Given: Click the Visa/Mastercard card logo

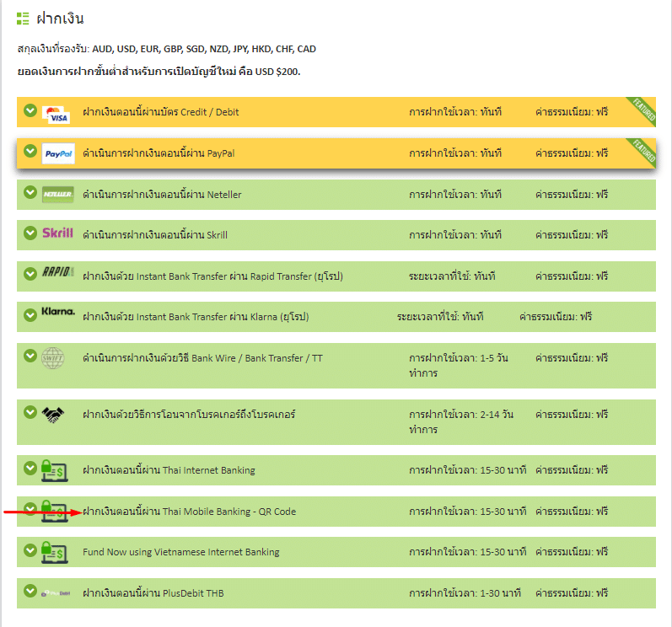Looking at the screenshot, I should click(57, 114).
